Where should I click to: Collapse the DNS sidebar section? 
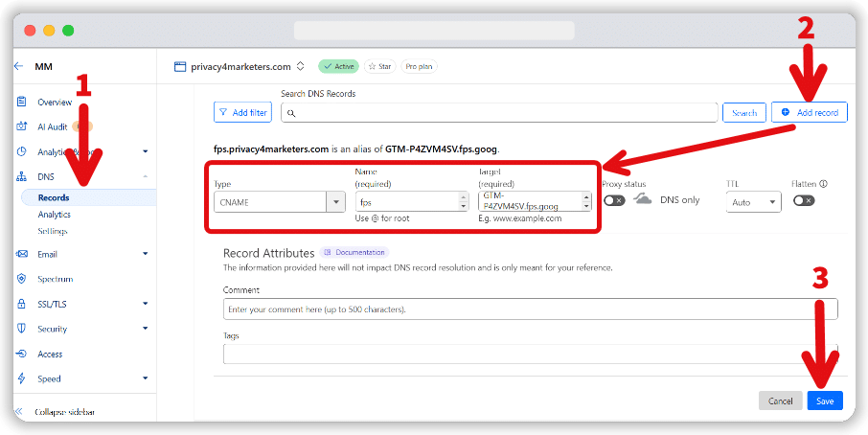146,176
